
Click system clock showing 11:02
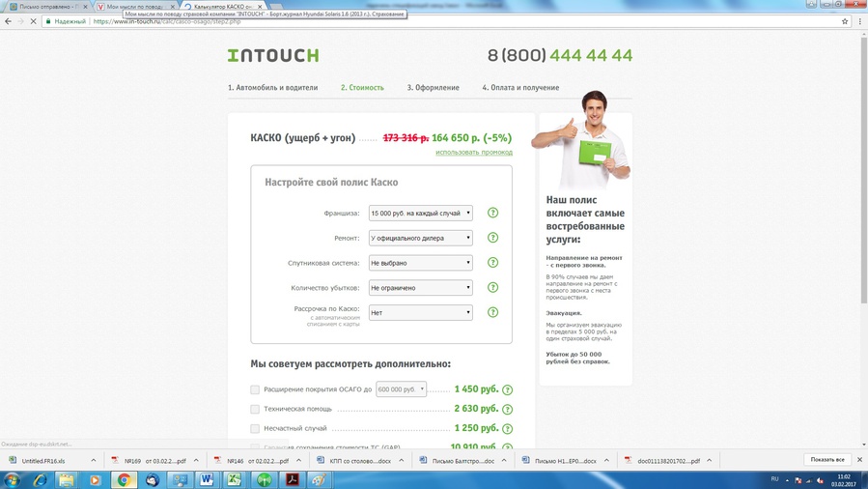point(844,480)
